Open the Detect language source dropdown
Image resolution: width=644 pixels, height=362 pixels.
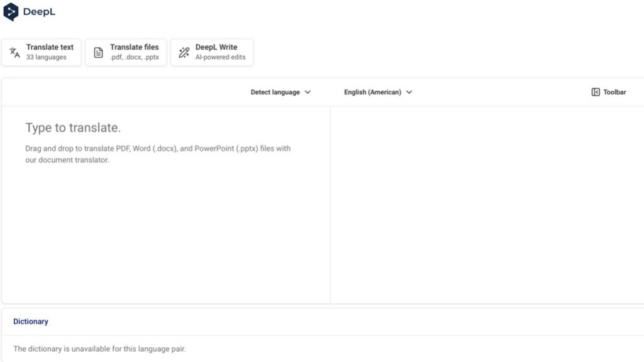point(275,92)
